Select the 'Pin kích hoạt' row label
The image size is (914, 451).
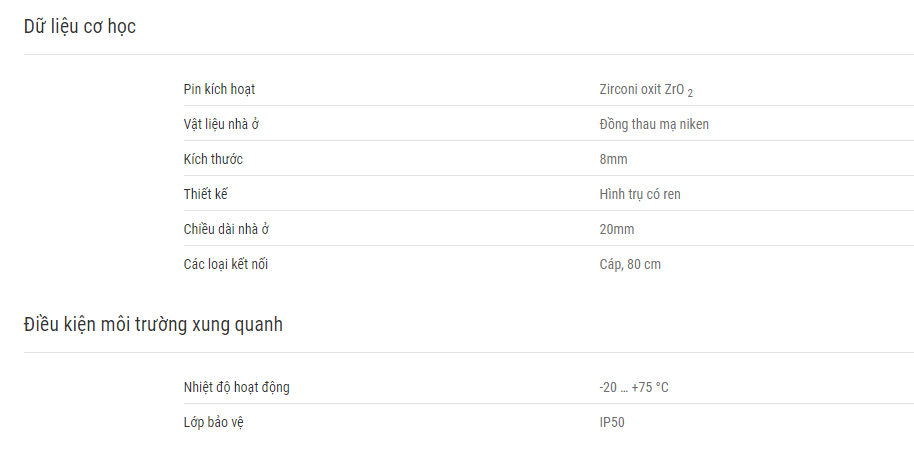coord(219,89)
